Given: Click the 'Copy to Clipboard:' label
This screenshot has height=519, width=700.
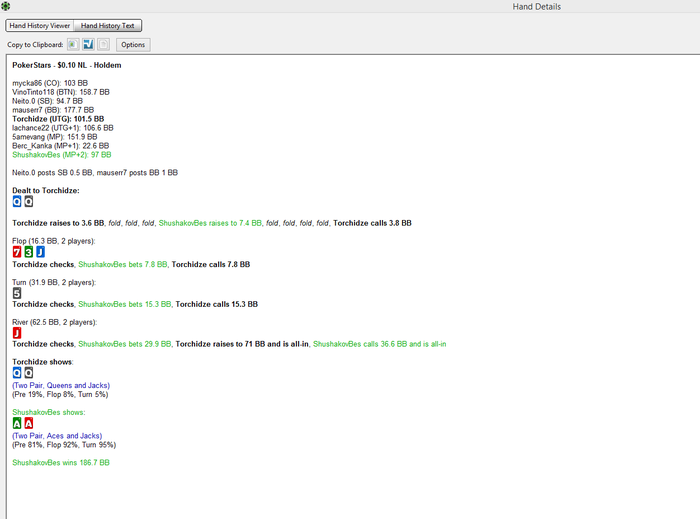Looking at the screenshot, I should (35, 45).
